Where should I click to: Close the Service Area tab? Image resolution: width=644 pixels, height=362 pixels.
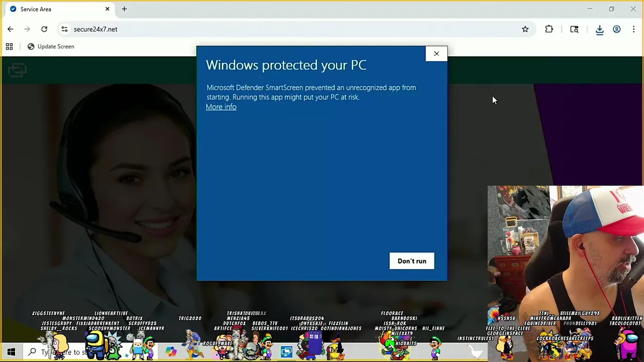click(107, 9)
